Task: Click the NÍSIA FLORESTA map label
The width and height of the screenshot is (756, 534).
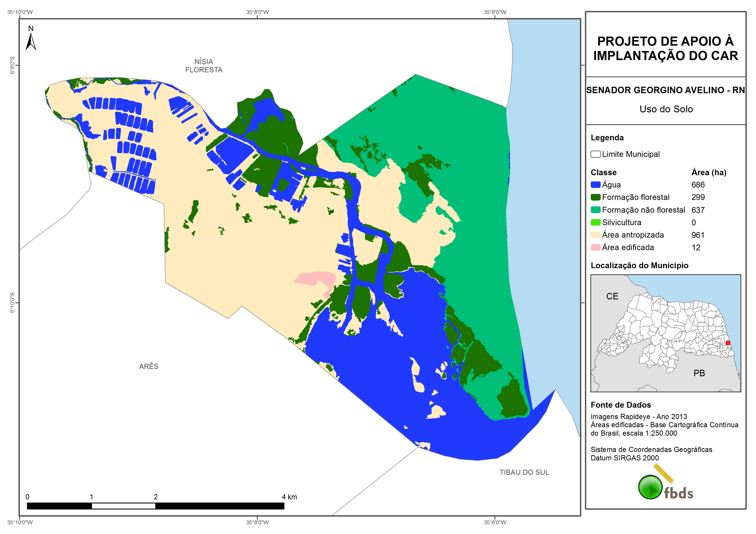Action: (203, 66)
